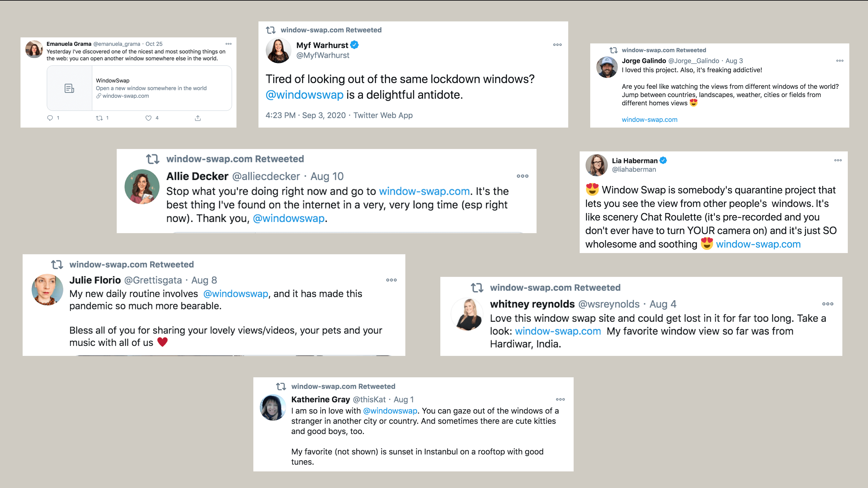Open the WindowSwap link preview card
Image resolution: width=868 pixels, height=488 pixels.
tap(139, 88)
